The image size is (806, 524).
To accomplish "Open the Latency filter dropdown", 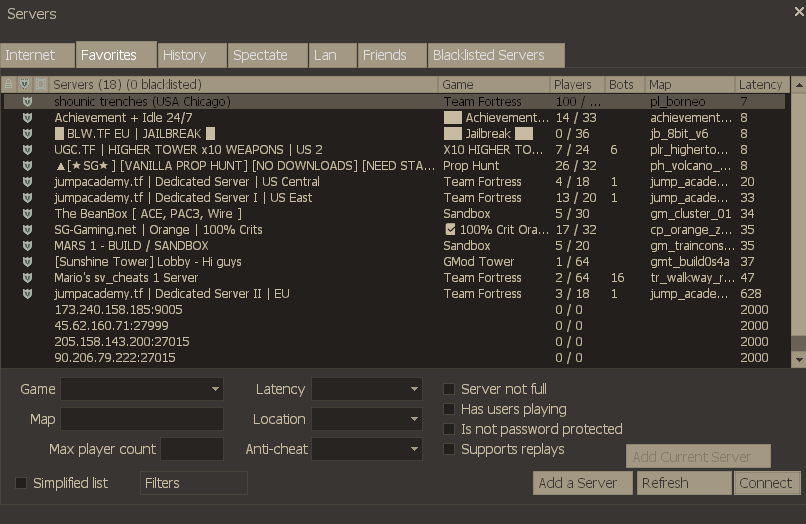I will (367, 389).
